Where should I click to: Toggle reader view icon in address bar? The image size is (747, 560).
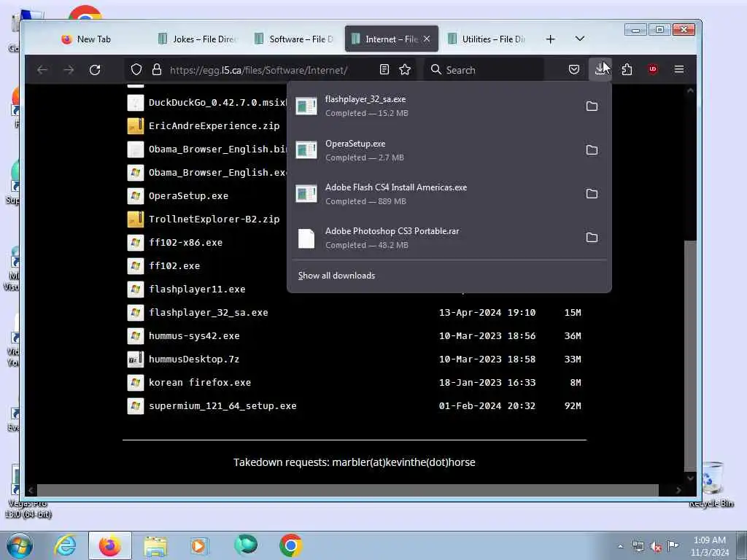pos(384,69)
